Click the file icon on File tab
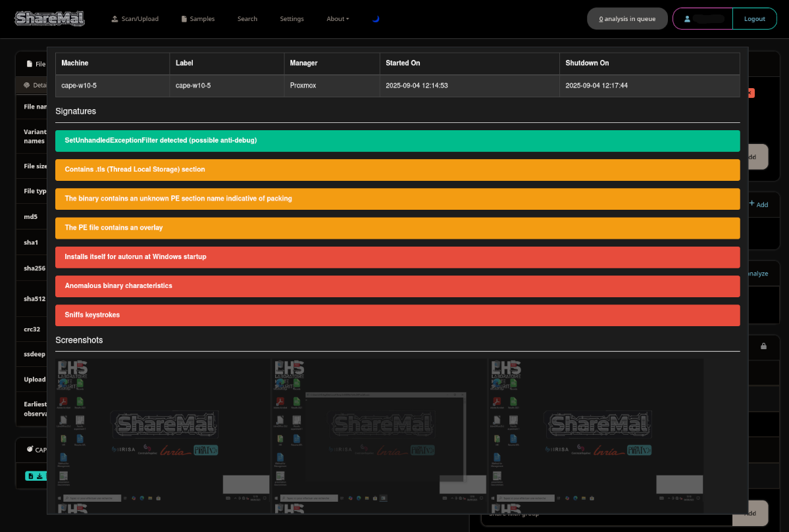The height and width of the screenshot is (532, 789). [29, 64]
